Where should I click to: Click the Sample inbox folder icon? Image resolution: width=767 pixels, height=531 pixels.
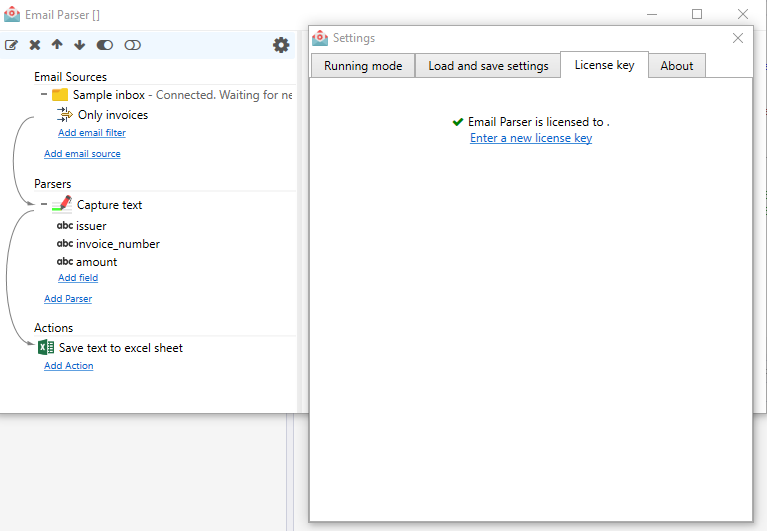coord(60,95)
